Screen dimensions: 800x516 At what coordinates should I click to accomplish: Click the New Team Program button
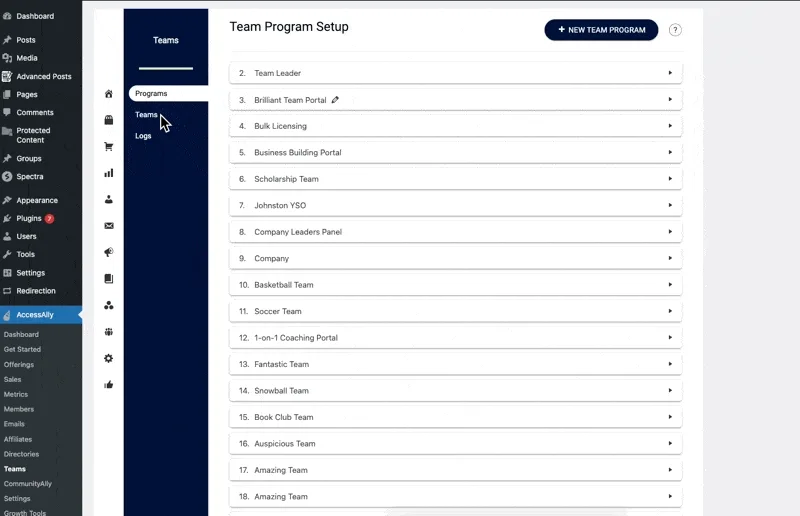tap(601, 30)
